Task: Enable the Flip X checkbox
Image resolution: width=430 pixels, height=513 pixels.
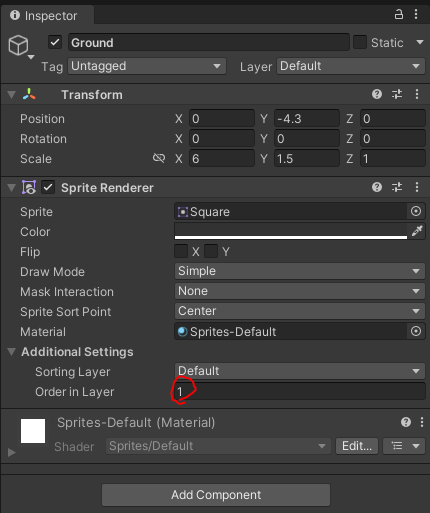Action: click(x=181, y=251)
